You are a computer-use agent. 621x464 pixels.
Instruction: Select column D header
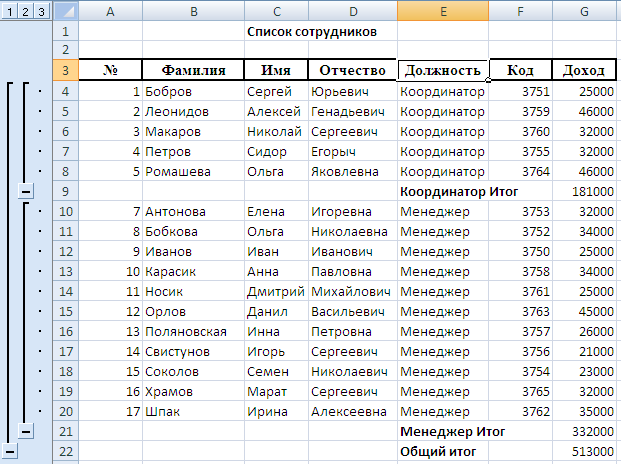pos(353,11)
